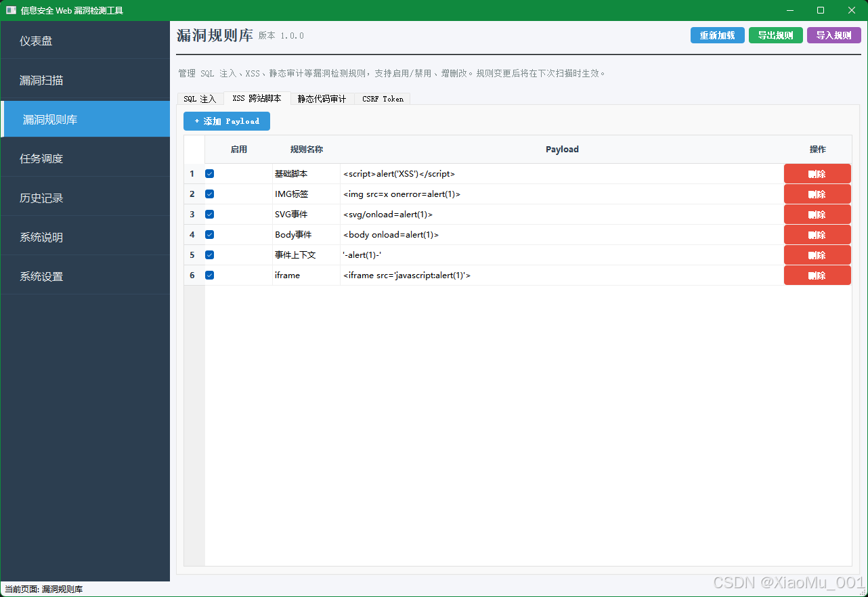Click the green 导出规则 button
Screen dimensions: 868x597
776,35
